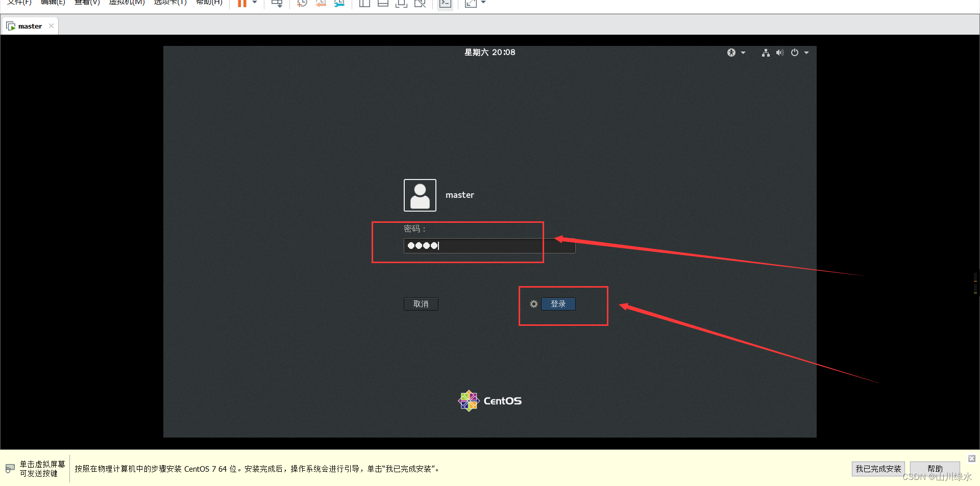Click the volume icon in the CentOS top bar
Screen dimensions: 980x486
(x=779, y=53)
